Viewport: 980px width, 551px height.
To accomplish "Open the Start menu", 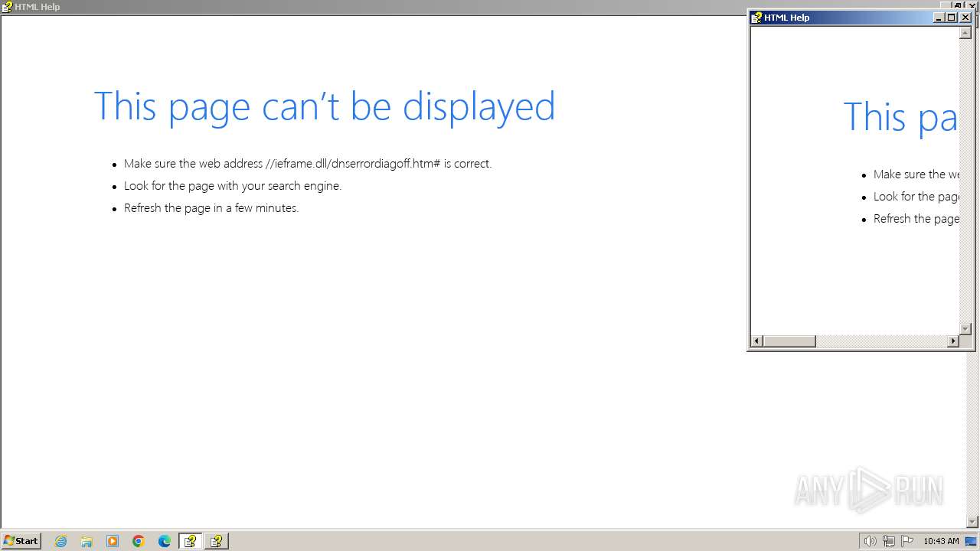I will pos(21,541).
